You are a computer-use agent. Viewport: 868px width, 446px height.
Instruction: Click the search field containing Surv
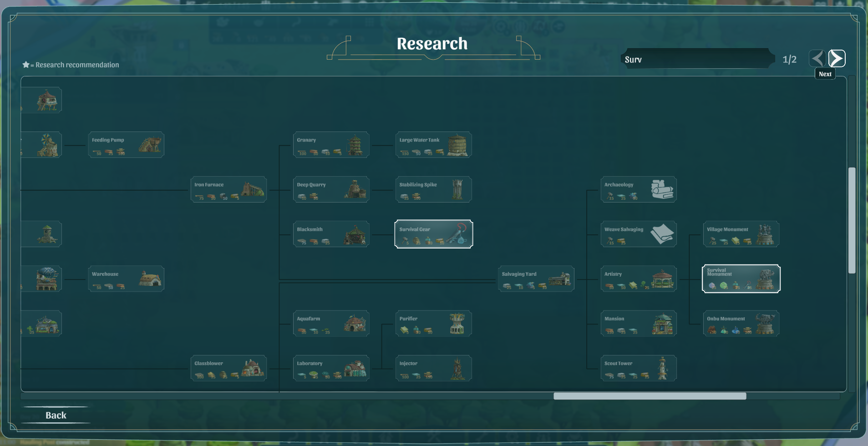696,59
